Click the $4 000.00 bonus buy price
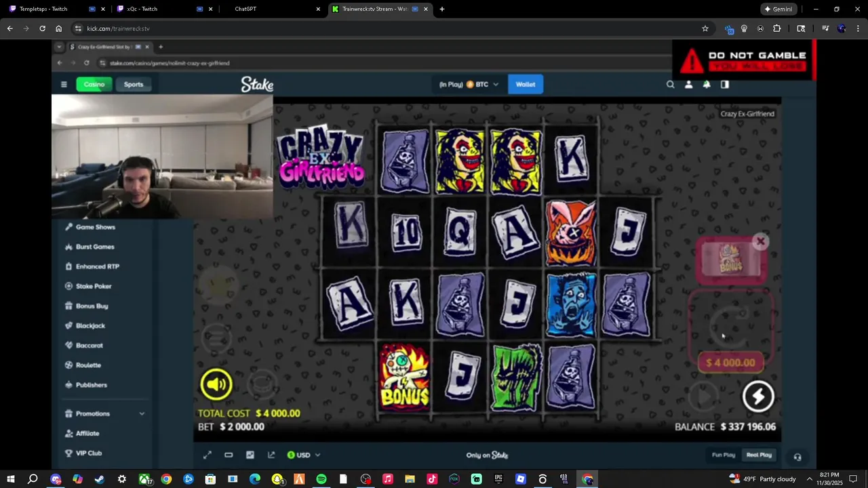 [x=730, y=363]
